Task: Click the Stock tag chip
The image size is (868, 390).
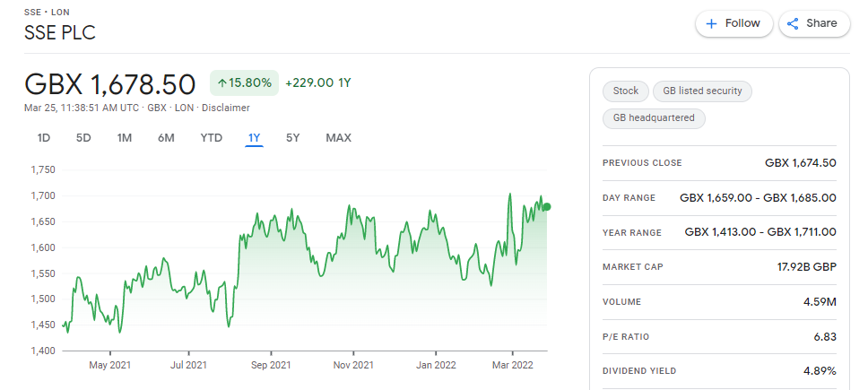Action: point(626,91)
